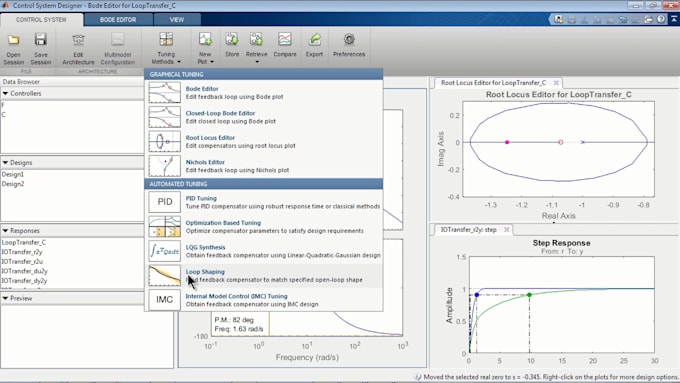
Task: Click green marker on step response curve
Action: [x=529, y=295]
